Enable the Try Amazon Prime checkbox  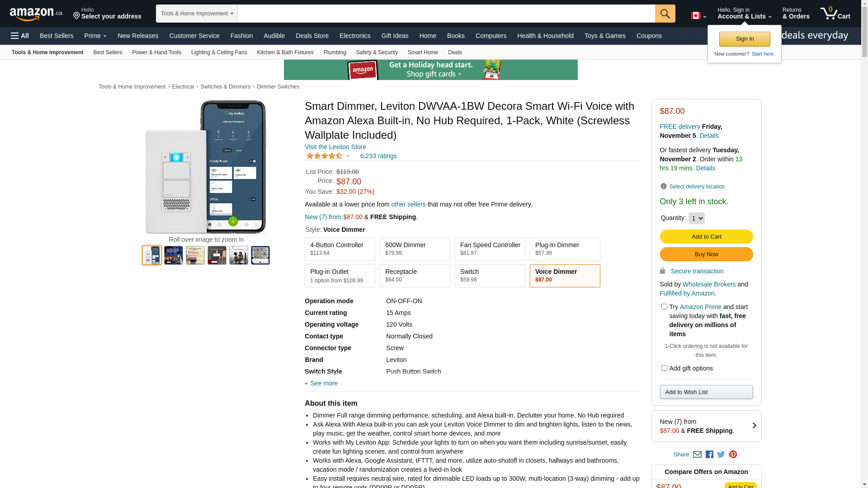pos(664,307)
